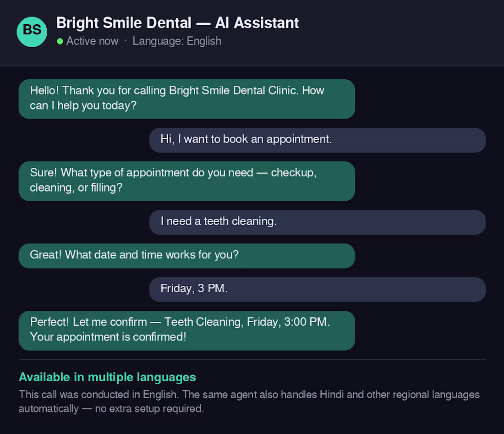504x434 pixels.
Task: Click the Hindi and regional languages description
Action: point(249,401)
